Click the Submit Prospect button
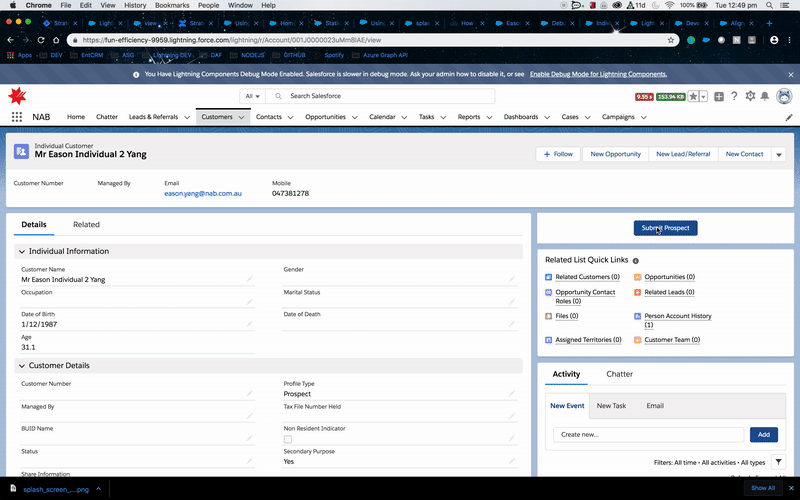Viewport: 800px width, 500px height. click(x=665, y=228)
